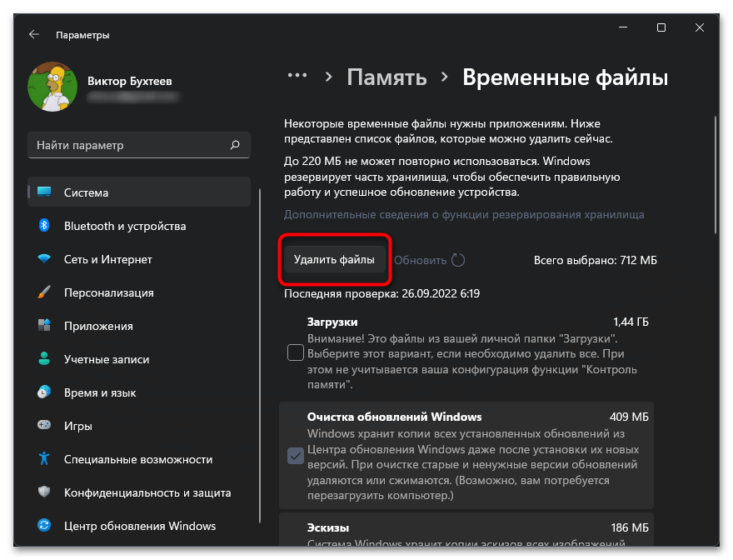733x560 pixels.
Task: Open breadcrumb ellipsis menu
Action: point(297,75)
